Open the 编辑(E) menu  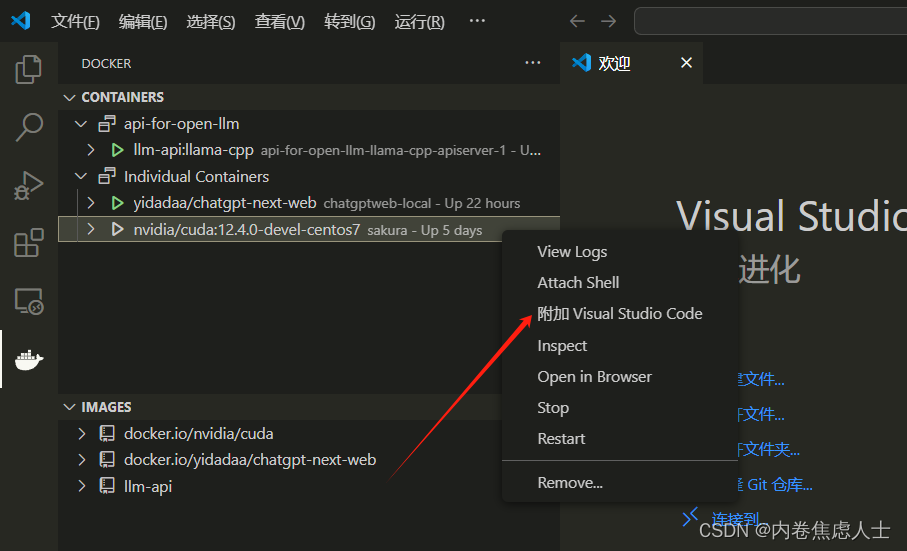point(143,22)
